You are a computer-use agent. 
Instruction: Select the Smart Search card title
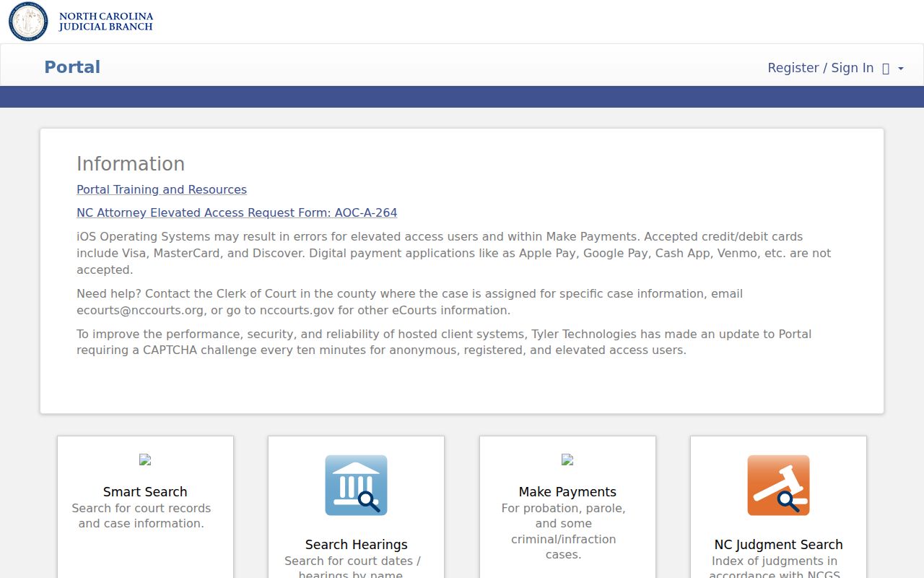tap(145, 492)
